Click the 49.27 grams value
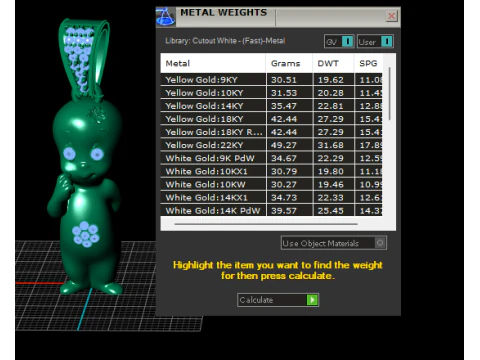The image size is (480, 360). tap(284, 145)
